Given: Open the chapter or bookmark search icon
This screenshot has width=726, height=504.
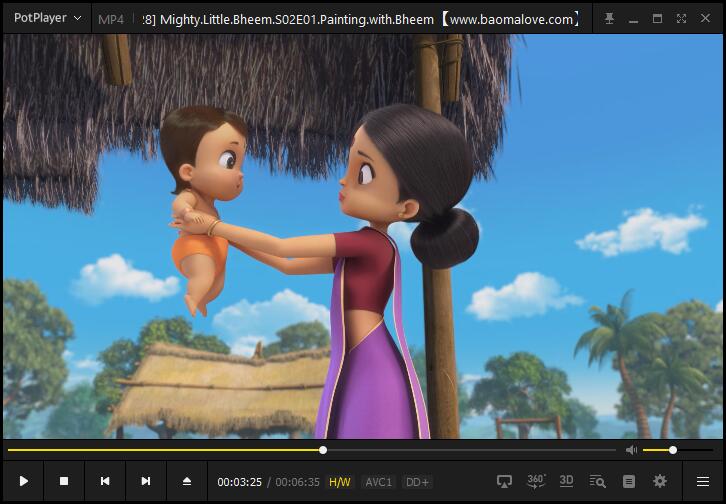Looking at the screenshot, I should (x=597, y=481).
